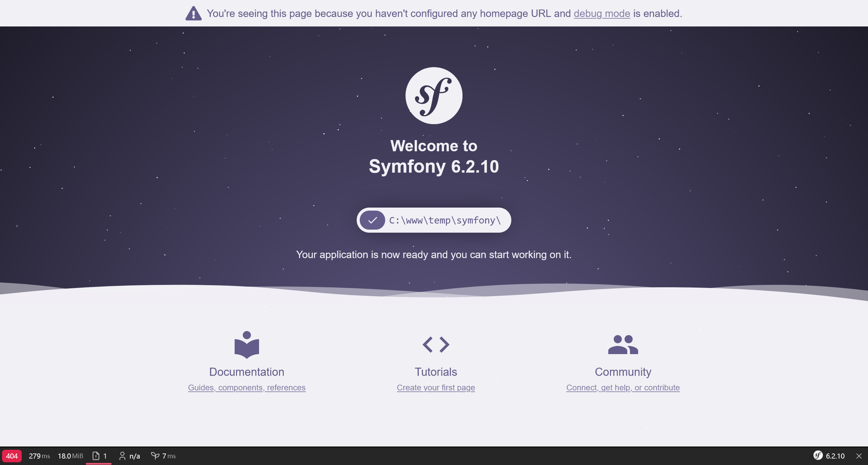Click the Community people icon

click(623, 345)
